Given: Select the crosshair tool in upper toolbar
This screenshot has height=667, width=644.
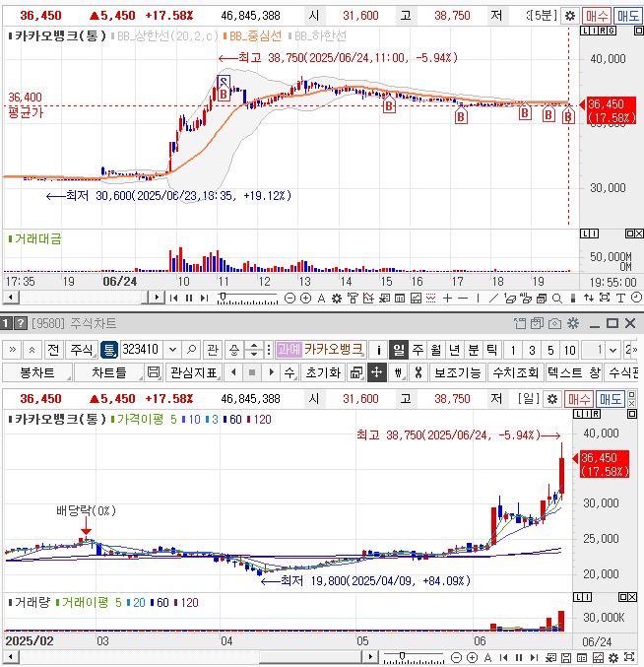Looking at the screenshot, I should [x=447, y=299].
